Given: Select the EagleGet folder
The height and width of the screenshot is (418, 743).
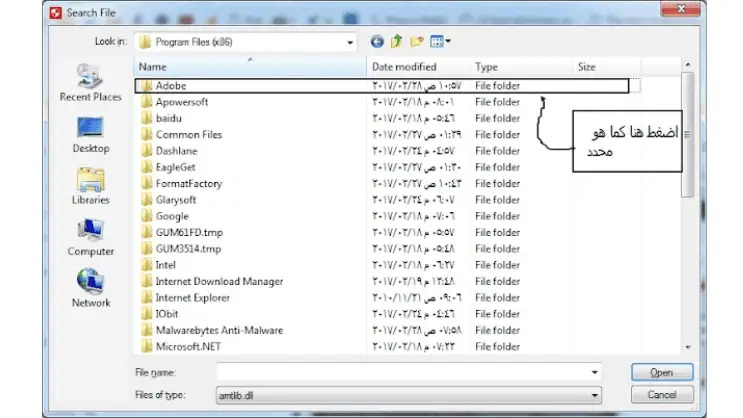Looking at the screenshot, I should coord(175,167).
